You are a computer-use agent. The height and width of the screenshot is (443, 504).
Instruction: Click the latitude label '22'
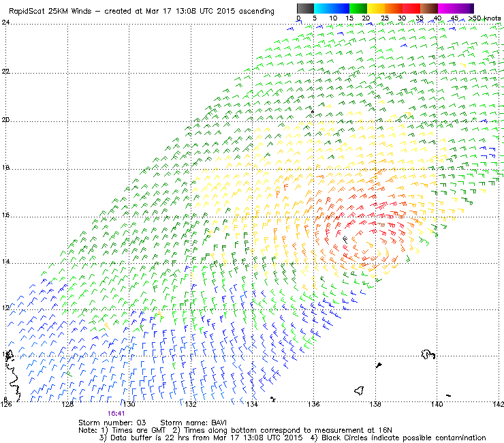pos(5,71)
